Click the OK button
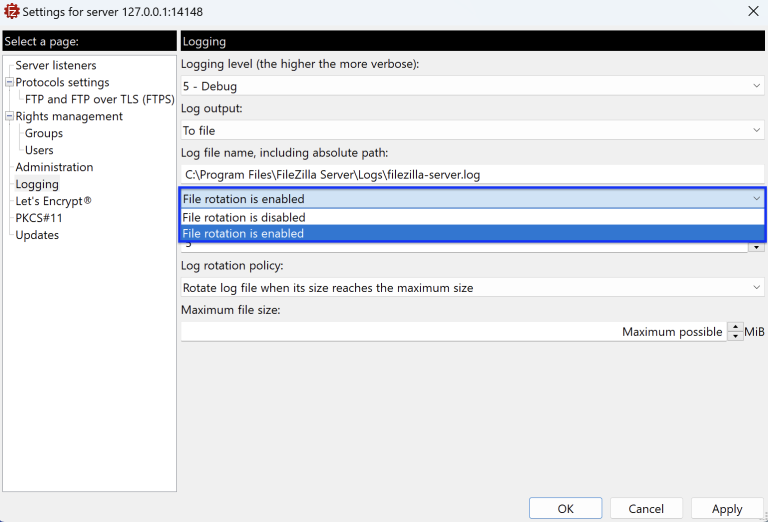Screen dimensions: 768x522 pos(565,509)
